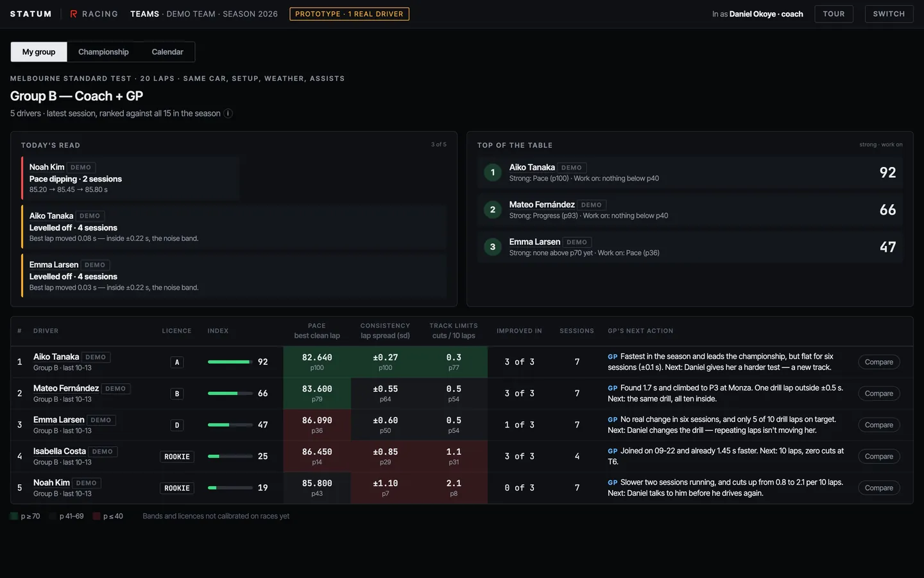This screenshot has height=578, width=924.
Task: Click the info icon beside drivers subtitle
Action: pos(228,113)
